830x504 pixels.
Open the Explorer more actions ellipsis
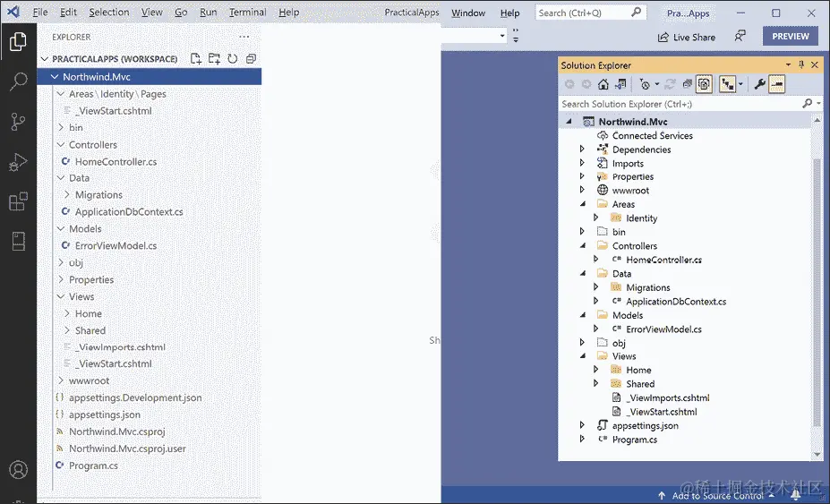(x=244, y=37)
